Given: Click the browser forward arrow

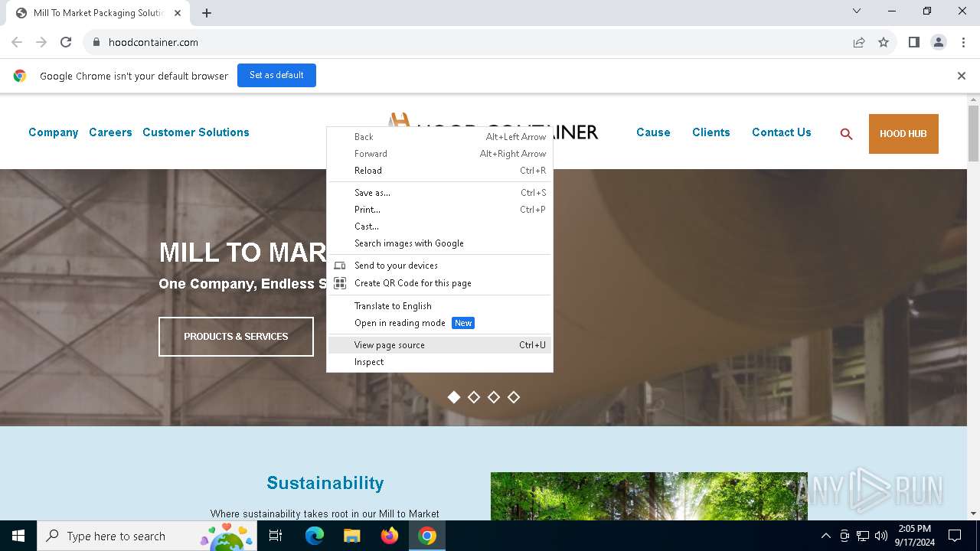Looking at the screenshot, I should tap(41, 42).
